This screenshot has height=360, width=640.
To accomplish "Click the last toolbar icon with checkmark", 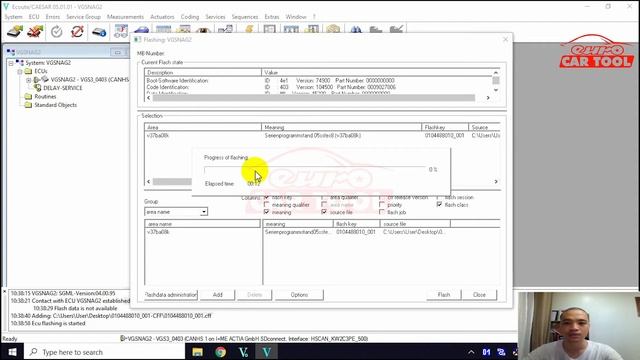I will click(x=396, y=29).
